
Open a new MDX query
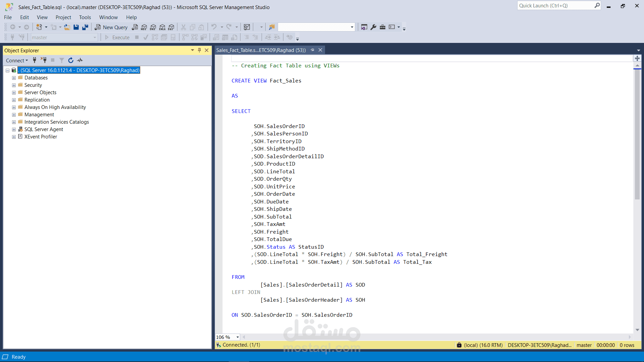point(144,27)
